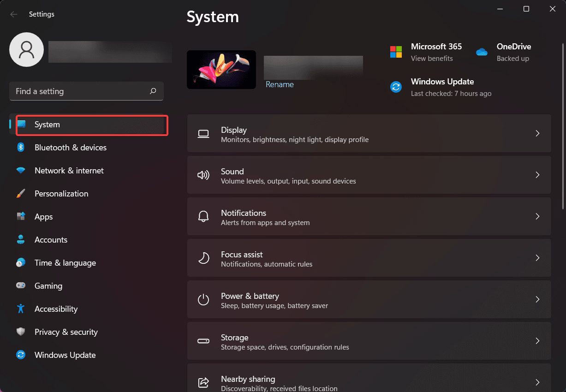566x392 pixels.
Task: Expand Sound settings chevron
Action: coord(537,175)
